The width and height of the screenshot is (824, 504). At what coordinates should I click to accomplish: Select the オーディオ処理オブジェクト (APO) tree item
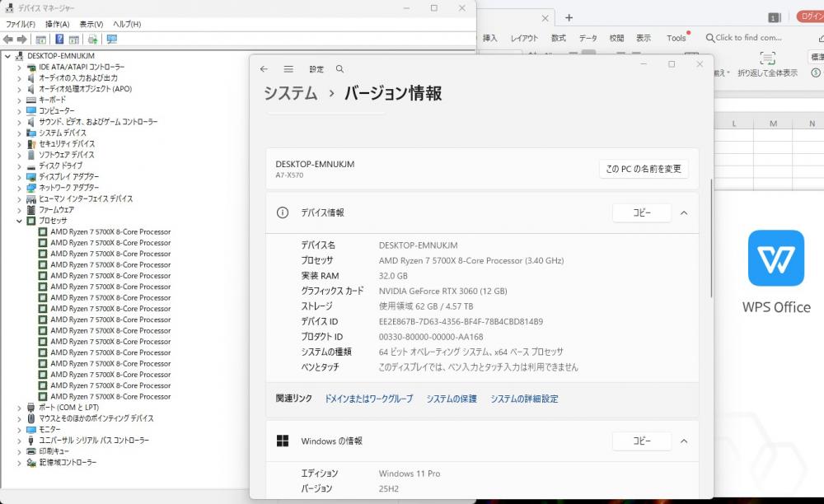[85, 89]
